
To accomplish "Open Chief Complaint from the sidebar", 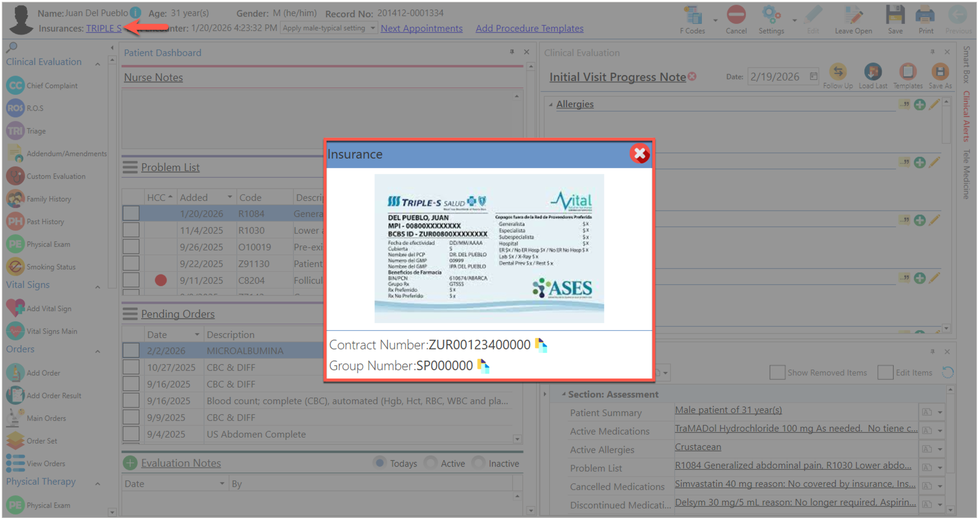I will pyautogui.click(x=52, y=86).
